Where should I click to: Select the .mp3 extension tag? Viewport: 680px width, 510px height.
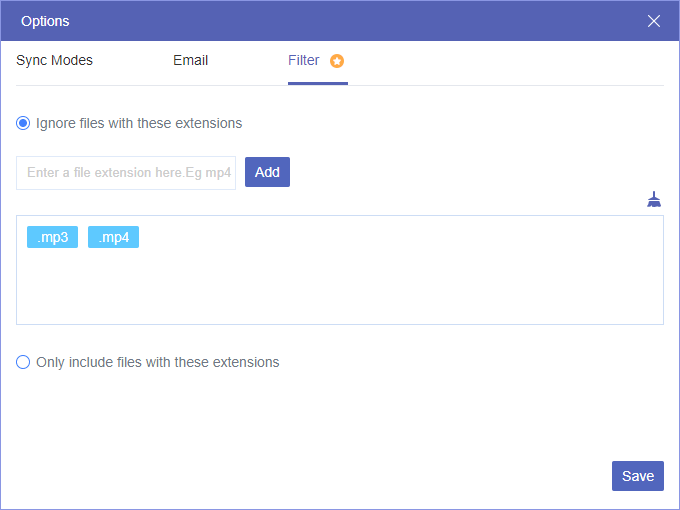point(52,237)
